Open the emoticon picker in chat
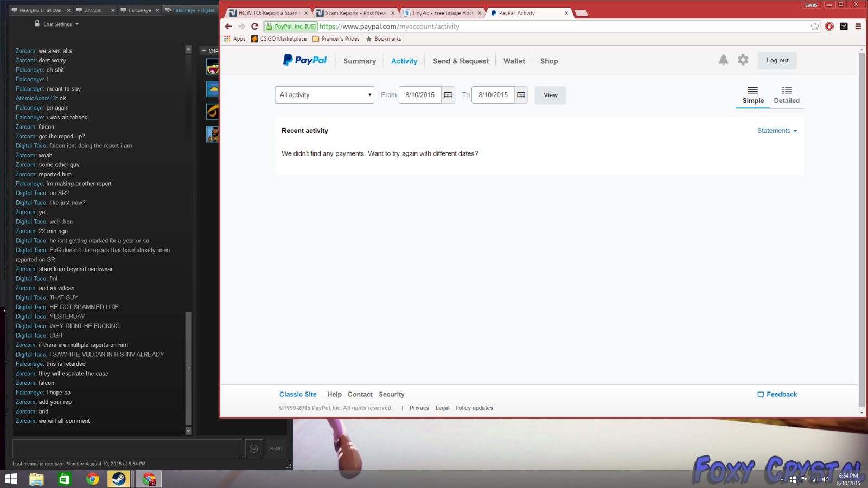 253,448
